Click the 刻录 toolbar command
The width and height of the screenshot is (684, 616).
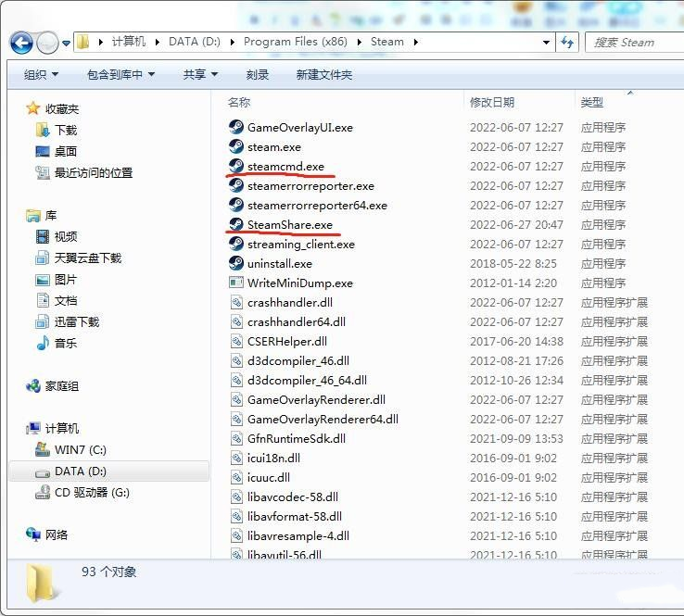257,74
